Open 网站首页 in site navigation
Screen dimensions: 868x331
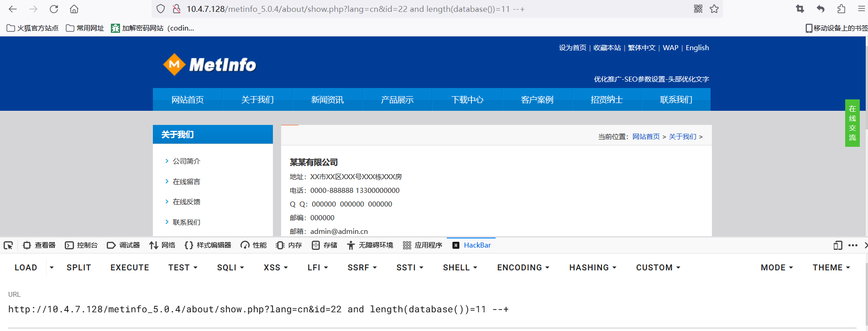[188, 99]
